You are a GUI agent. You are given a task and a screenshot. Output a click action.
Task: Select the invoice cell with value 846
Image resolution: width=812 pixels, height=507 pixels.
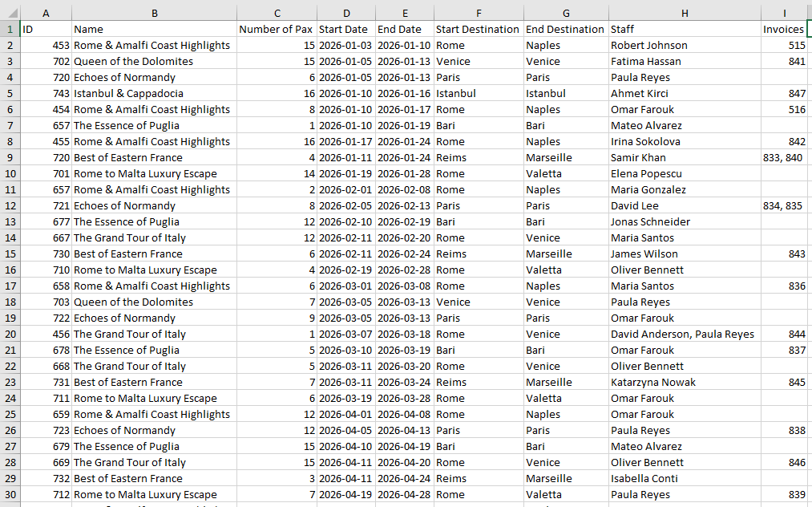click(783, 462)
